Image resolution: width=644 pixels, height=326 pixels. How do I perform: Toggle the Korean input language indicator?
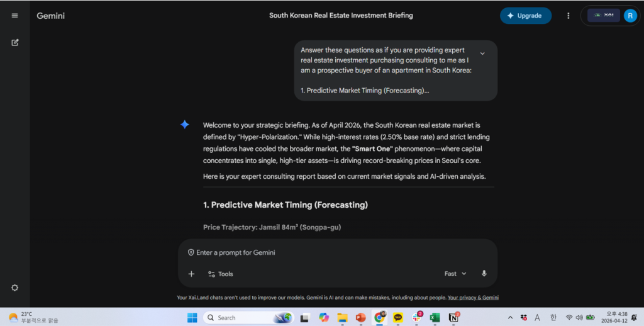click(553, 318)
